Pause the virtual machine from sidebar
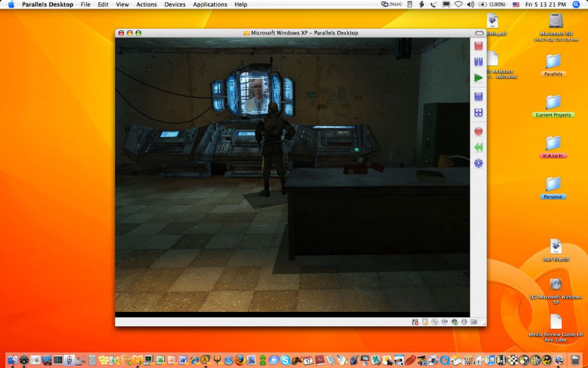The height and width of the screenshot is (368, 588). 478,62
